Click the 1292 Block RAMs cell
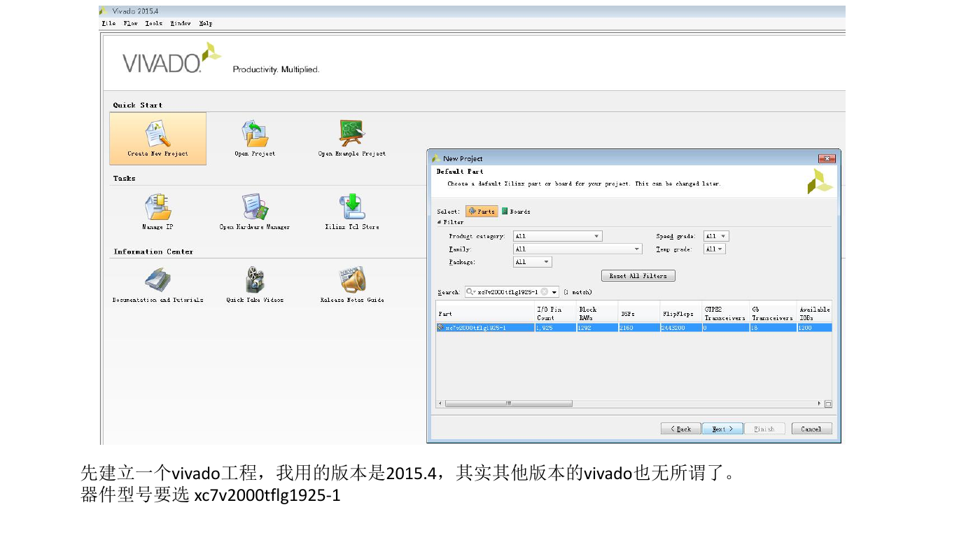This screenshot has height=552, width=980. click(597, 327)
